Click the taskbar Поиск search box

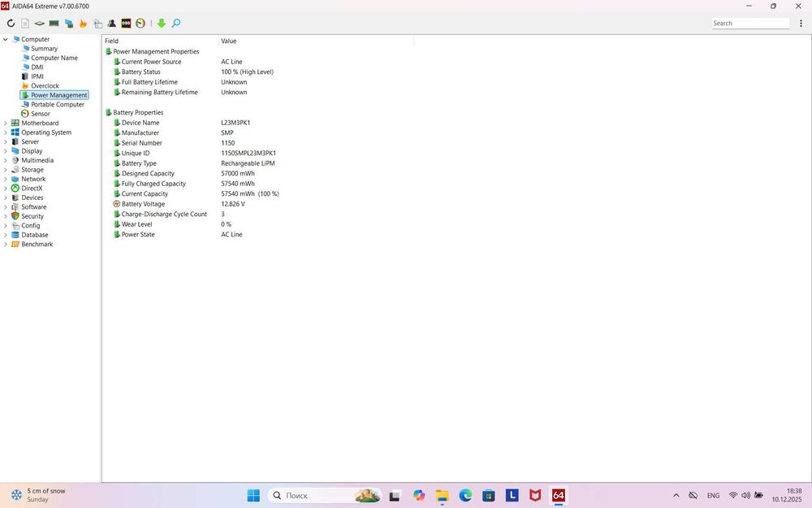click(x=326, y=496)
